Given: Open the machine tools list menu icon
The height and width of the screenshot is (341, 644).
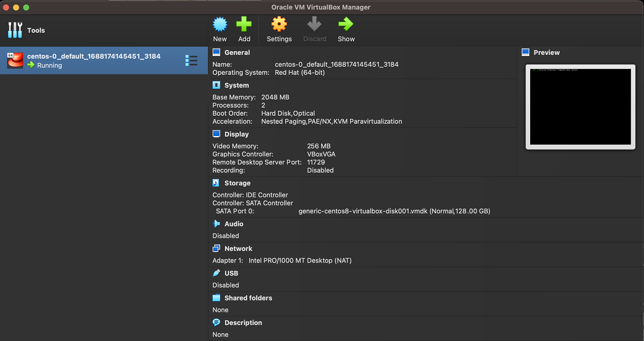Looking at the screenshot, I should (191, 60).
